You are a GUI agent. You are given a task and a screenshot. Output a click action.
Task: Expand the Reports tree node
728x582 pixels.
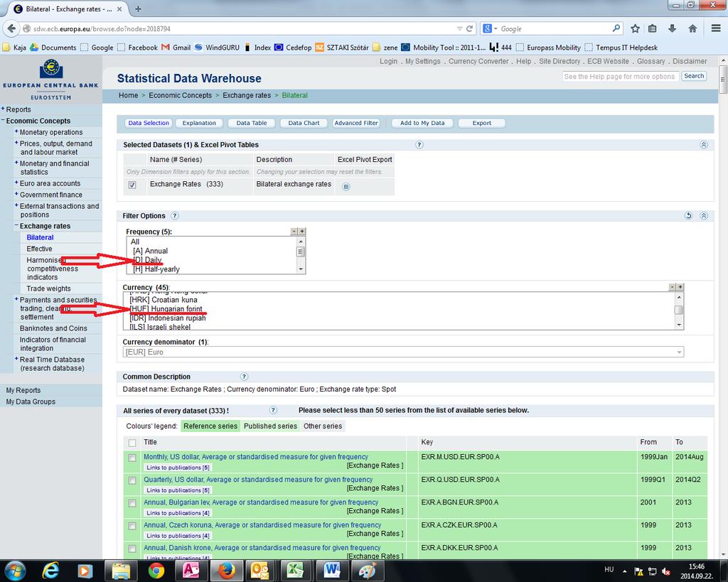click(x=3, y=109)
